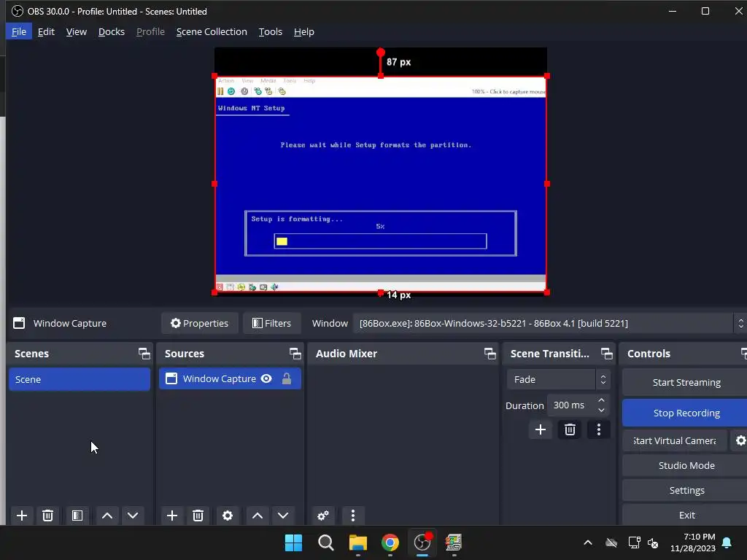Open advanced audio properties
The width and height of the screenshot is (747, 560).
pos(323,516)
